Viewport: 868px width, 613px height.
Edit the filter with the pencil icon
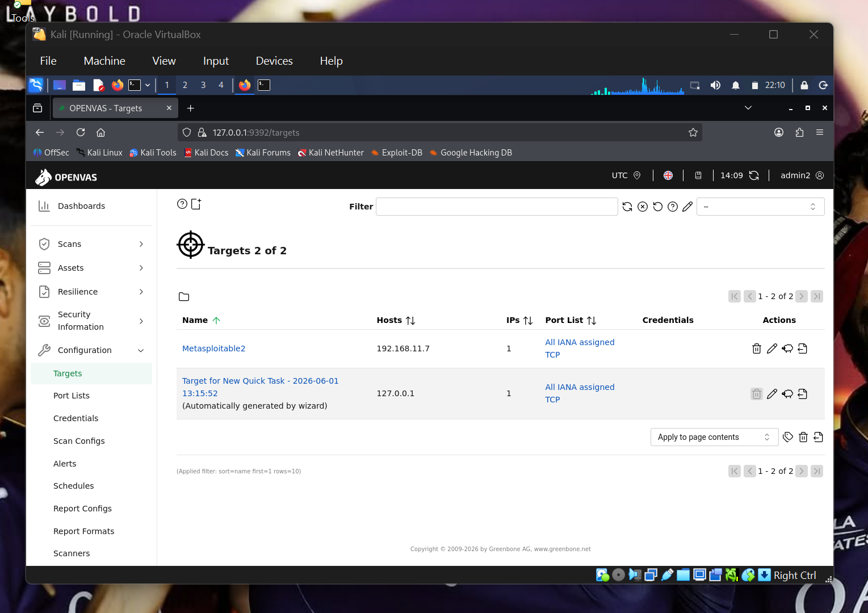pyautogui.click(x=687, y=207)
